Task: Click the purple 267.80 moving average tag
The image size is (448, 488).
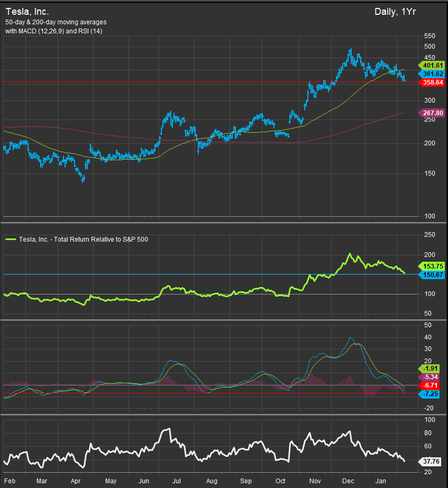Action: (431, 113)
